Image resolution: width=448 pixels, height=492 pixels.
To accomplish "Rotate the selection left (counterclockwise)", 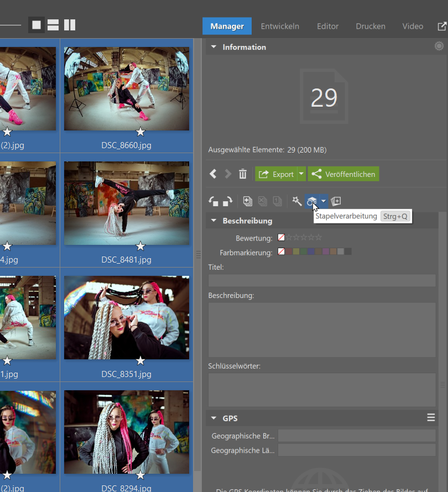I will 213,202.
